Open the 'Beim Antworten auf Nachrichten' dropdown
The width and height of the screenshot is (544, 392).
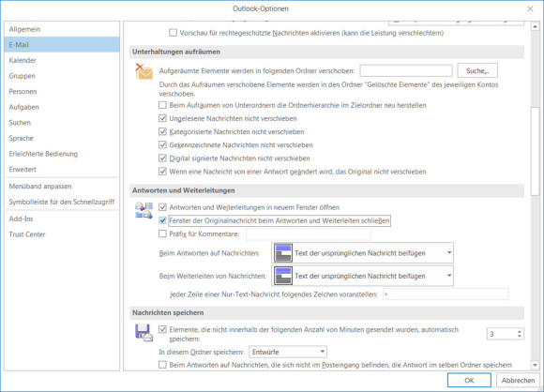(x=363, y=253)
